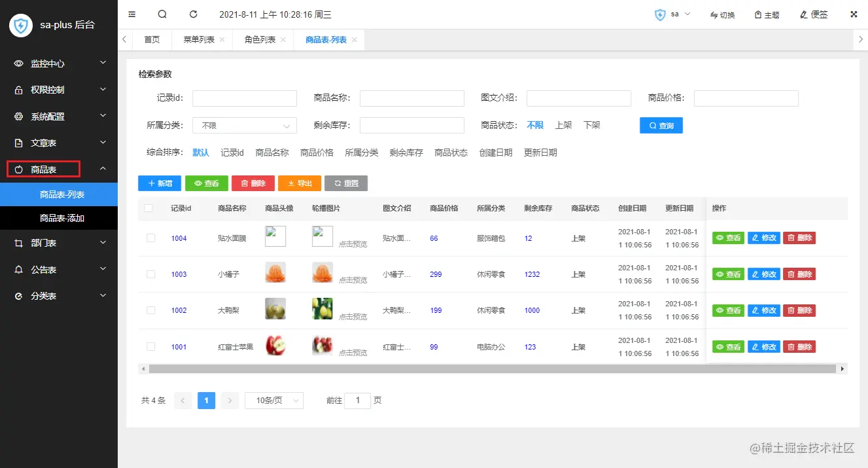
Task: Click the 查询 search button
Action: tap(661, 125)
